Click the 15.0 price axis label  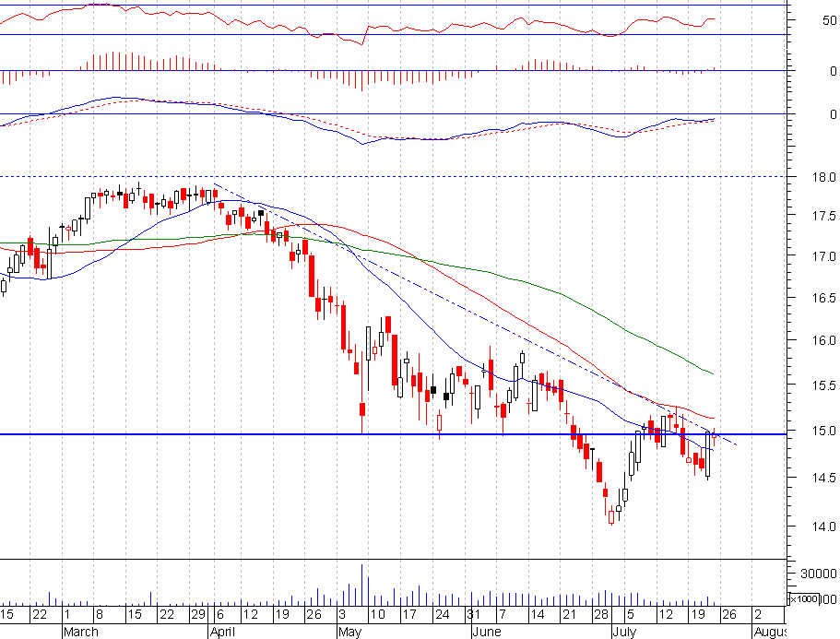click(x=824, y=432)
